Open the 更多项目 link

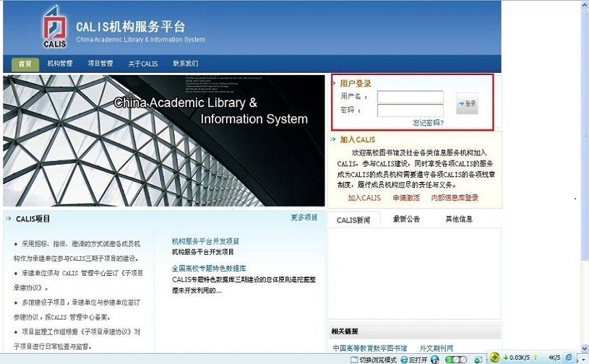(x=304, y=217)
